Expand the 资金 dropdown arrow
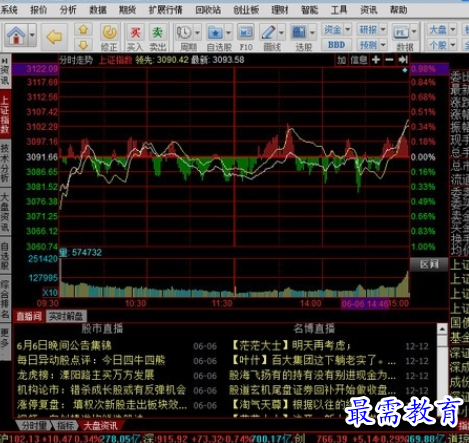This screenshot has height=443, width=469. click(347, 30)
